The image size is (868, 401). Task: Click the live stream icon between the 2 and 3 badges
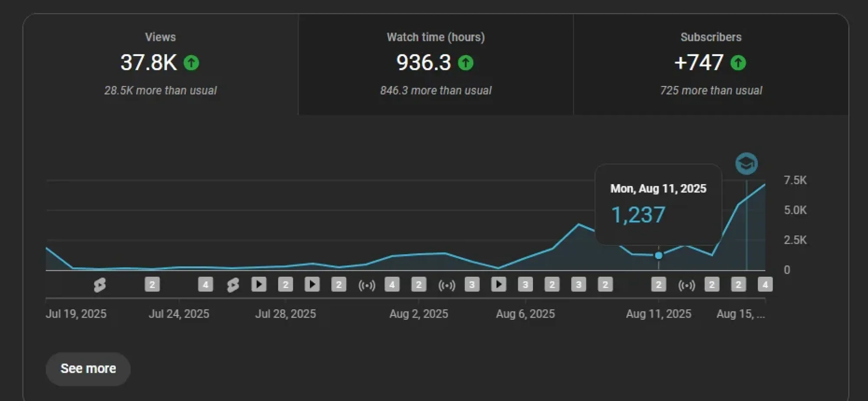(447, 285)
